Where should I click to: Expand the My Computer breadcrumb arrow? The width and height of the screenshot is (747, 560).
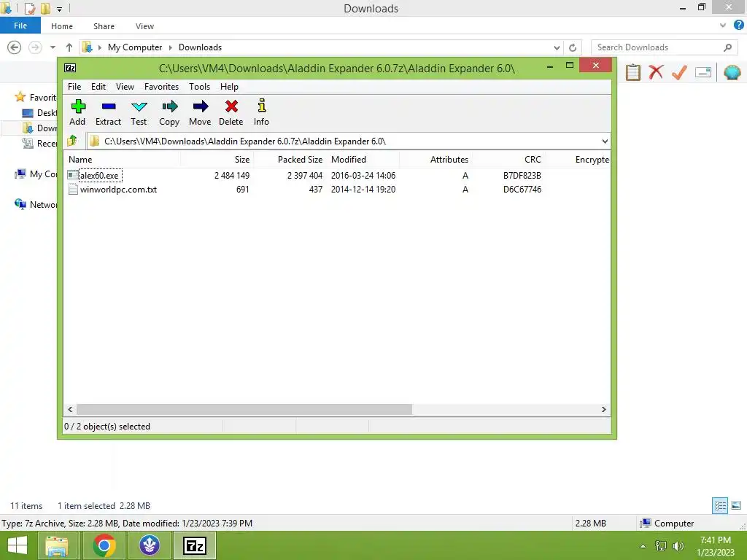170,47
